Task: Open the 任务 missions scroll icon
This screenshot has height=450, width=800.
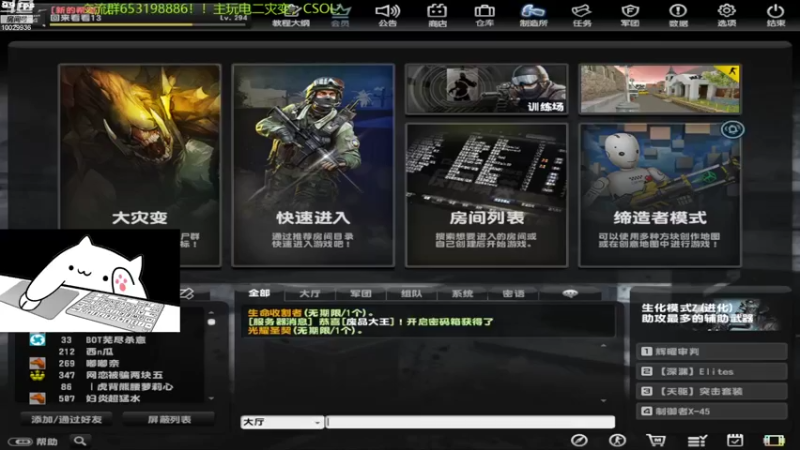Action: (x=582, y=15)
